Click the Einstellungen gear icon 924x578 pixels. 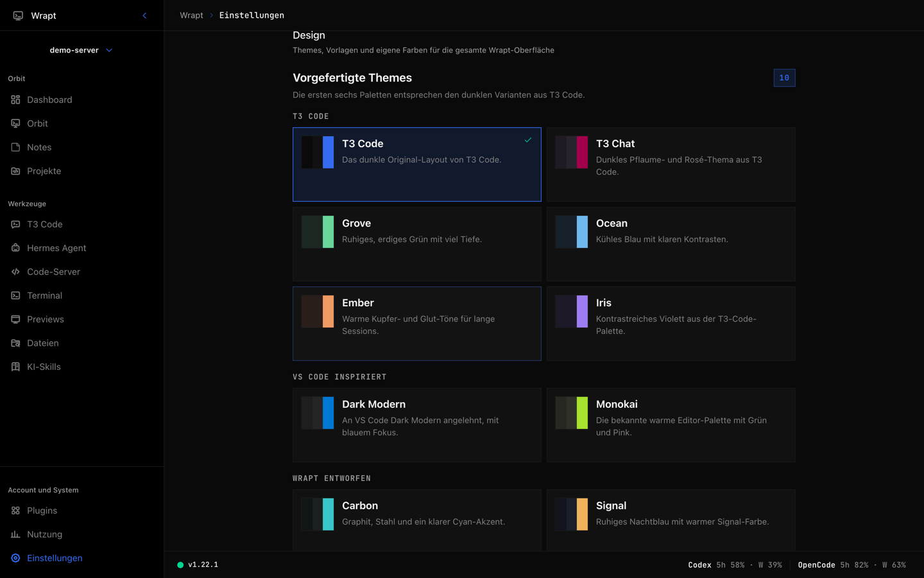pyautogui.click(x=15, y=558)
